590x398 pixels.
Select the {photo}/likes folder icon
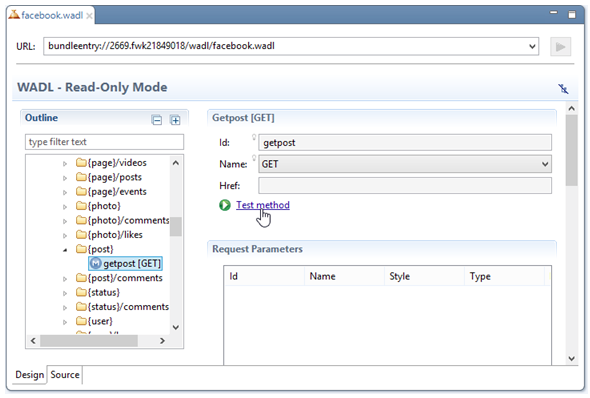(x=81, y=234)
